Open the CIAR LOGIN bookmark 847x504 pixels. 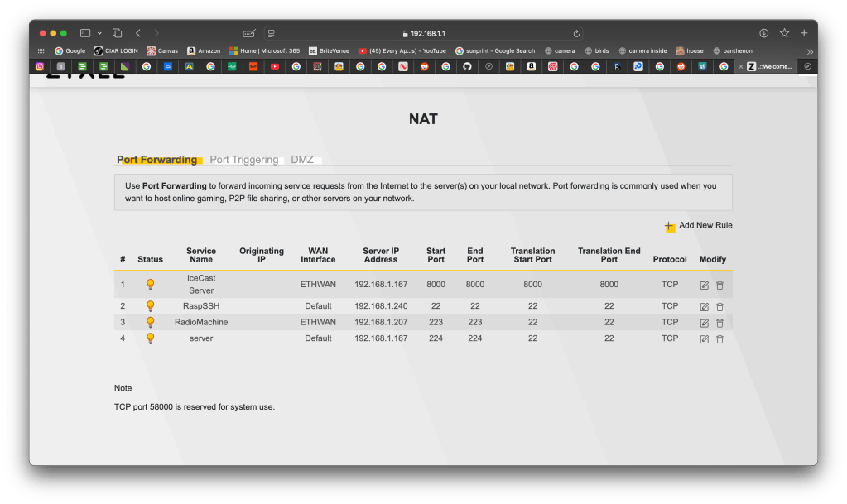pyautogui.click(x=115, y=50)
